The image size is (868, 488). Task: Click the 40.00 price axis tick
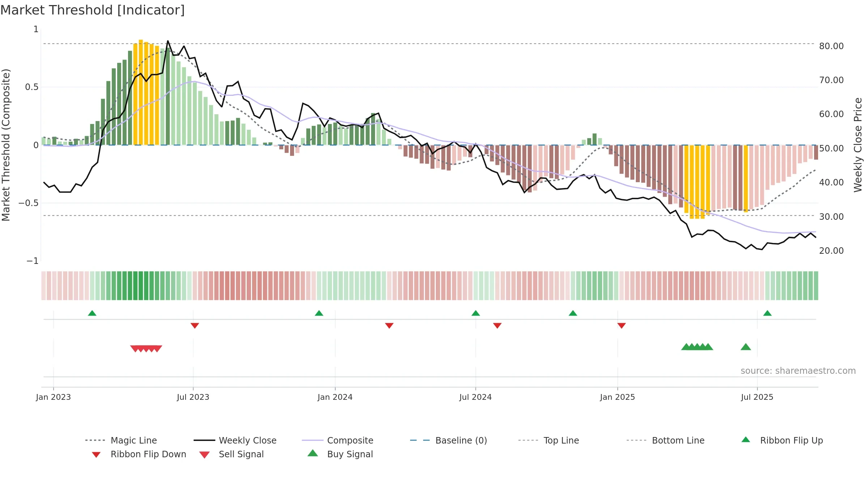point(831,183)
